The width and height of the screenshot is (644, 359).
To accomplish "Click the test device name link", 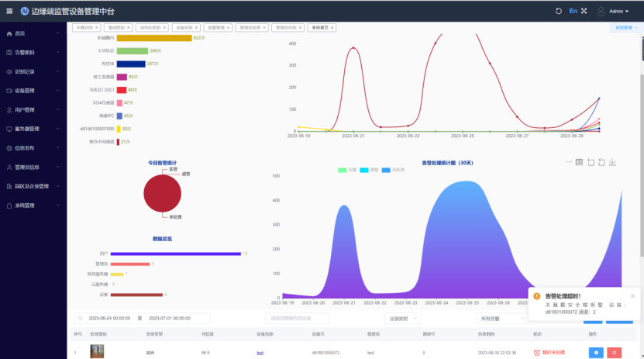I will (x=260, y=352).
